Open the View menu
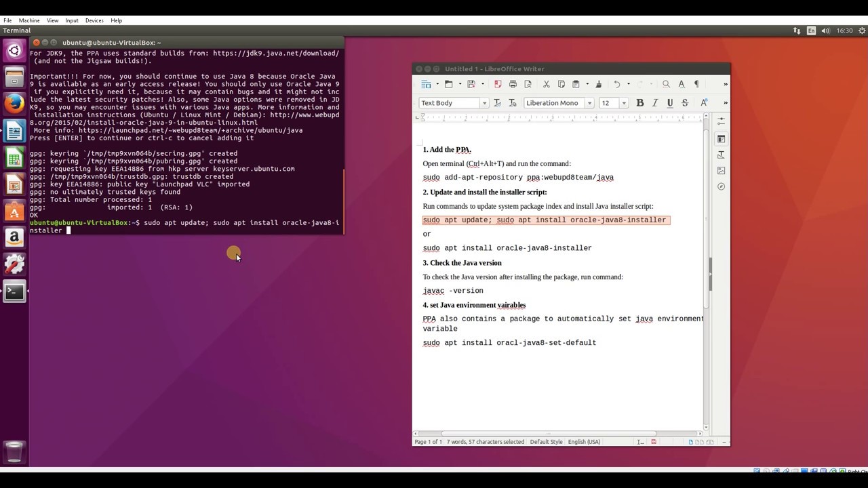The image size is (868, 488). (53, 21)
